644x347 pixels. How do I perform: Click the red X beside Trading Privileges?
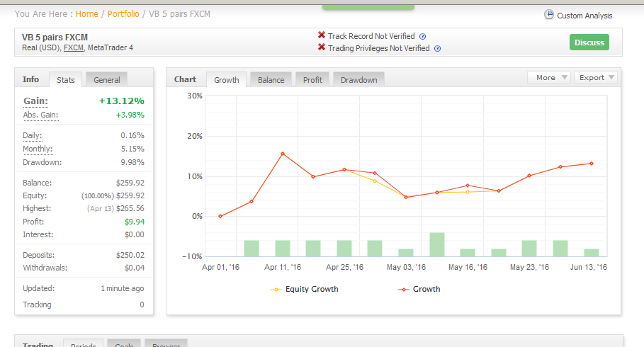322,47
